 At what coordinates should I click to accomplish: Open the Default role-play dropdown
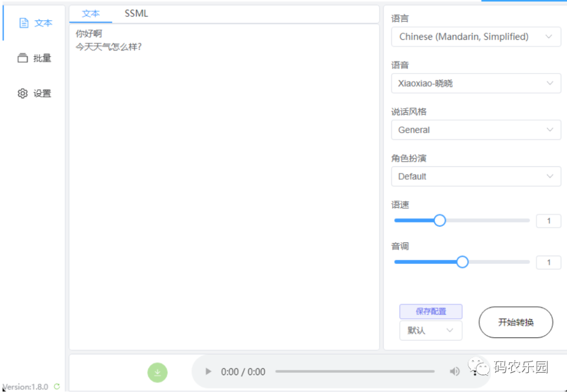pyautogui.click(x=475, y=176)
